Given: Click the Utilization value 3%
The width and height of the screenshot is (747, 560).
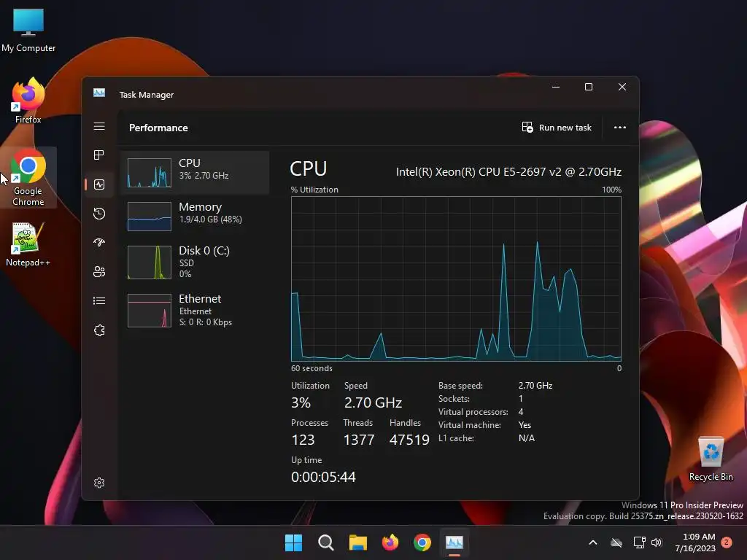Looking at the screenshot, I should (x=301, y=402).
